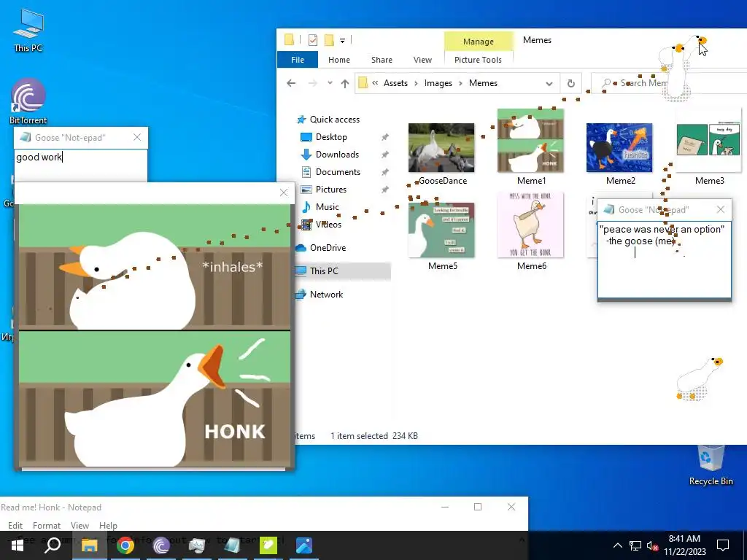Select Quick access in navigation pane
This screenshot has height=560, width=747.
(334, 120)
